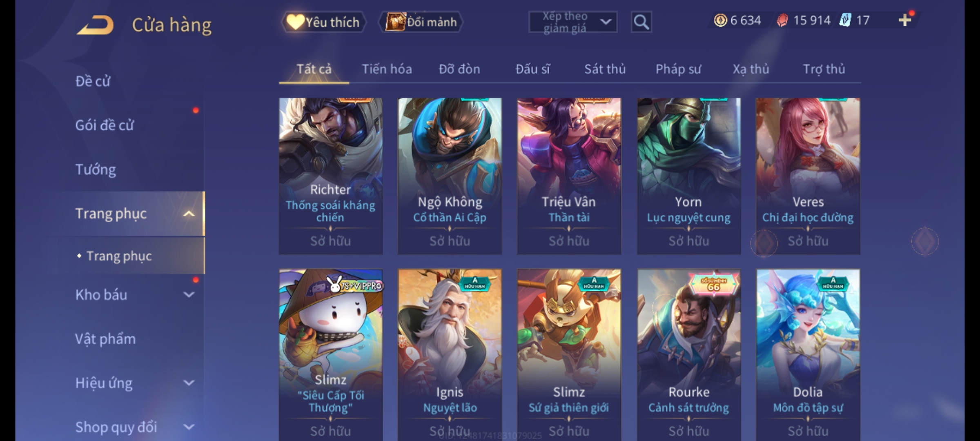980x441 pixels.
Task: Expand the Shop quy đổi section
Action: tap(189, 427)
